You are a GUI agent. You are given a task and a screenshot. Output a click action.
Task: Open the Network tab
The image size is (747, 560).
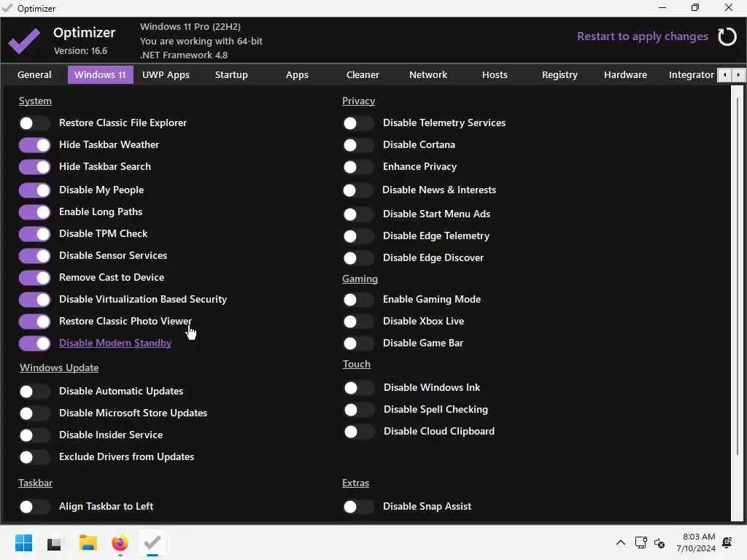(x=427, y=75)
